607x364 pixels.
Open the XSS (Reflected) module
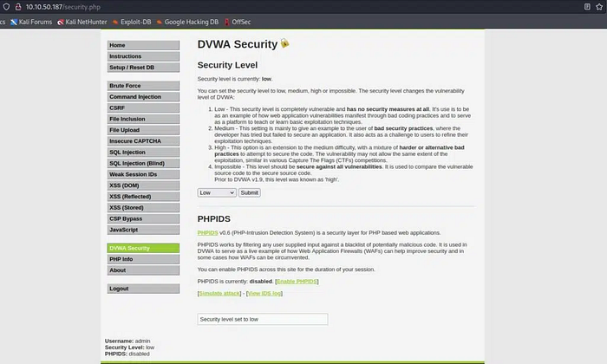143,197
